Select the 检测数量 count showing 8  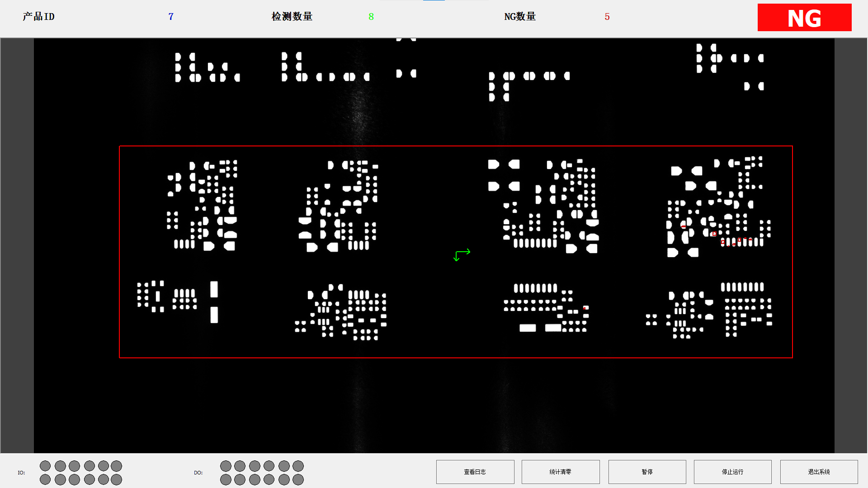[x=371, y=17]
